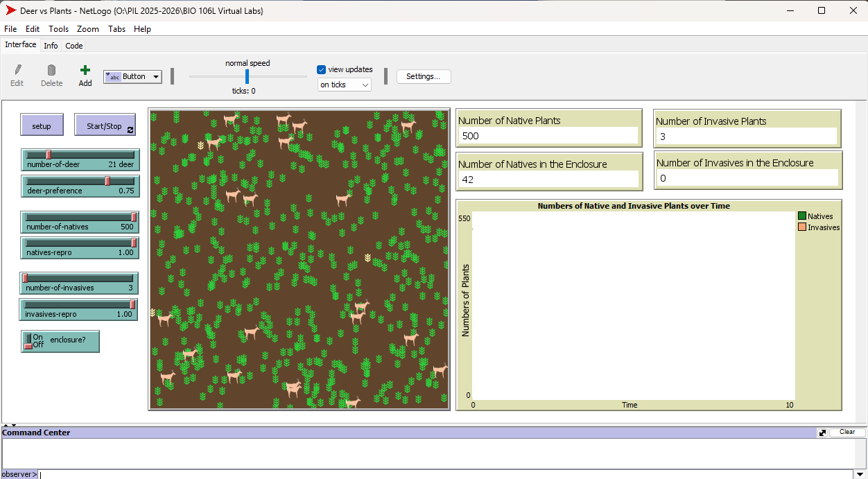This screenshot has height=479, width=868.
Task: Open the Button widget type dropdown
Action: click(x=132, y=77)
